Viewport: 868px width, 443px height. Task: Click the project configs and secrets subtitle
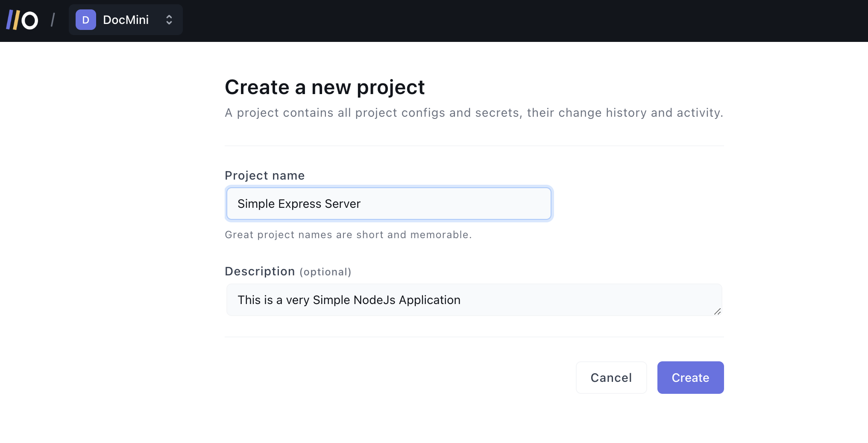pyautogui.click(x=474, y=113)
